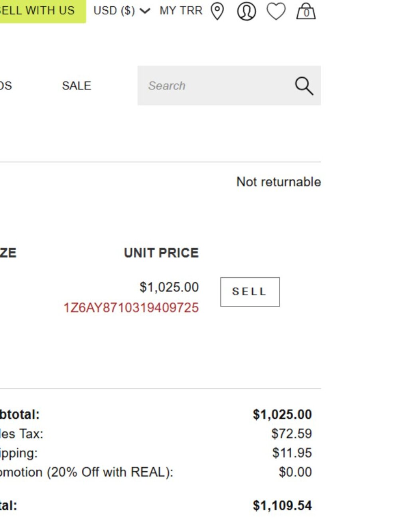Open the store locator pin icon

coord(217,11)
